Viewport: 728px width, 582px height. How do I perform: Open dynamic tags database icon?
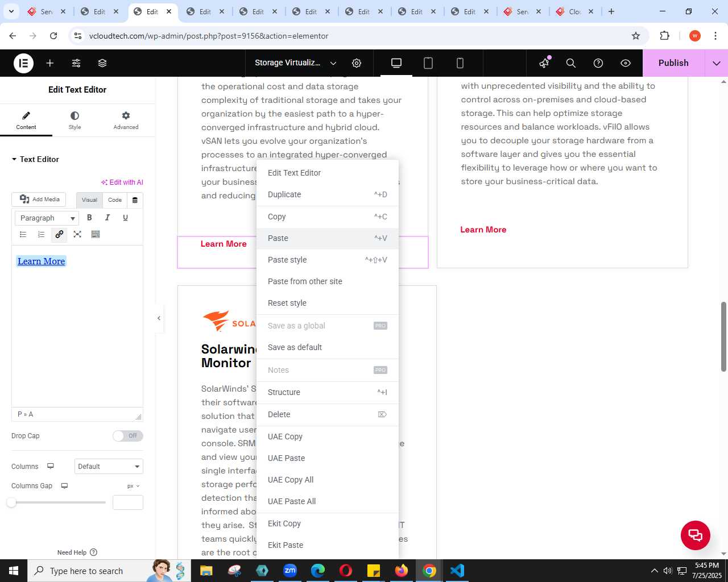[135, 200]
